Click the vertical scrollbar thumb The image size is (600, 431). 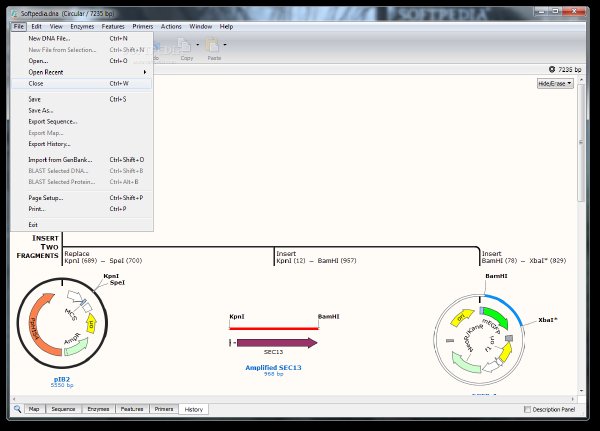pos(581,142)
